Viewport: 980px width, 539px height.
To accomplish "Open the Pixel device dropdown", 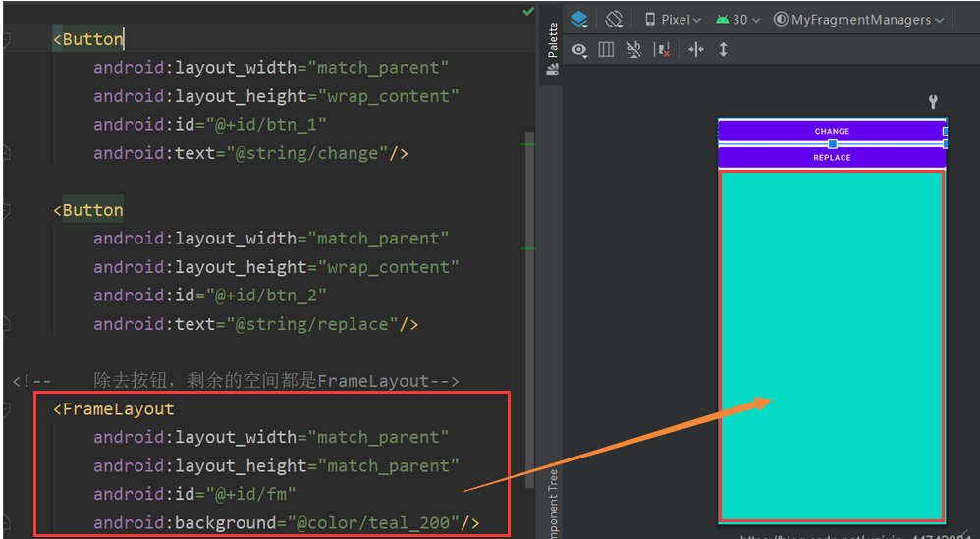I will click(x=673, y=20).
